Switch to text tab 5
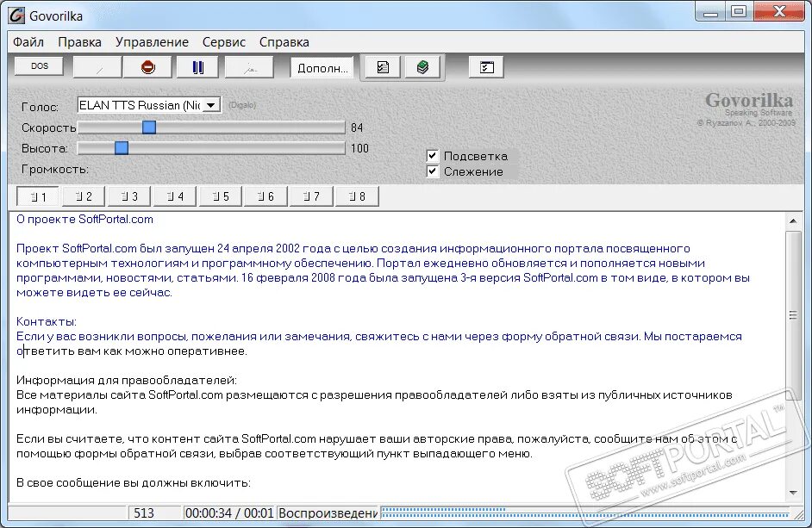This screenshot has height=528, width=812. coord(220,196)
